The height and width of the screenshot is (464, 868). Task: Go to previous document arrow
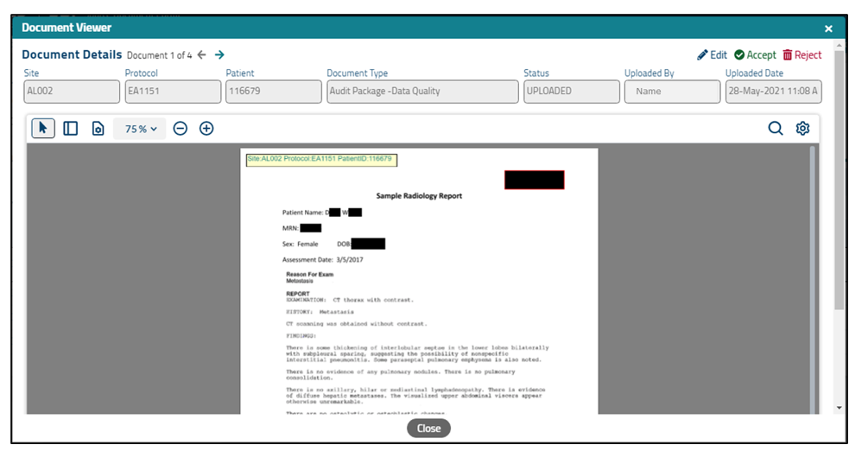(202, 54)
